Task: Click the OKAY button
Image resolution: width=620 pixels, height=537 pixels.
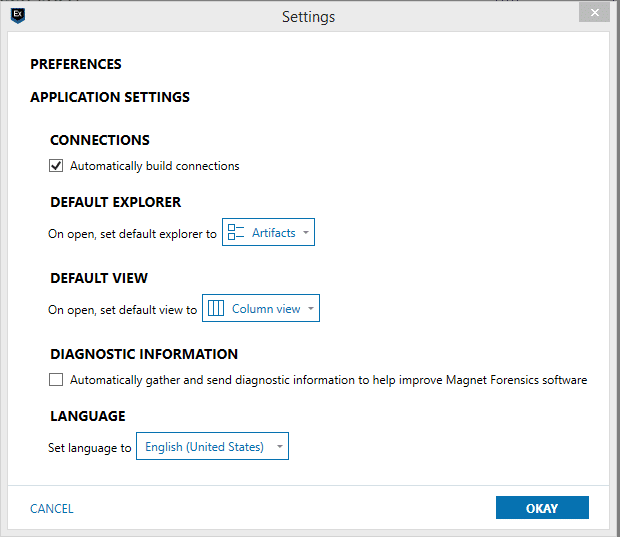Action: [542, 508]
